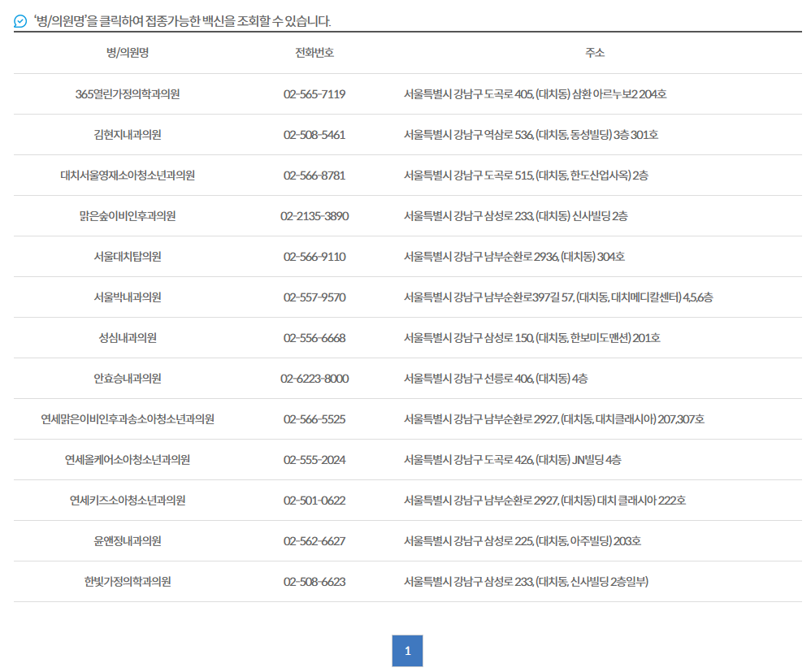Click the vaccine lookup instruction text
The width and height of the screenshot is (811, 672).
pos(182,21)
